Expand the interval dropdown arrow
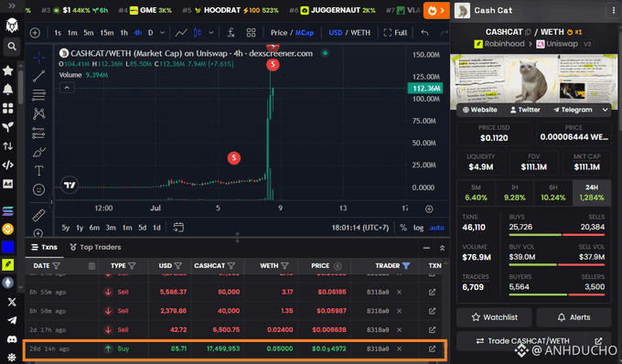The height and width of the screenshot is (364, 622). tap(162, 33)
